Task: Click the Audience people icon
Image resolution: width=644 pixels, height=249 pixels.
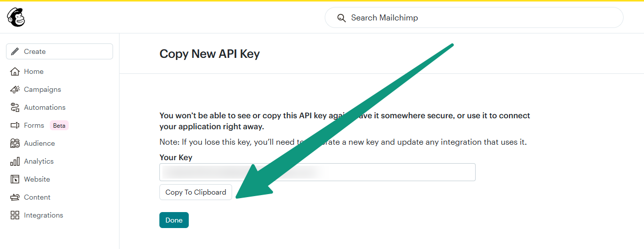Action: coord(15,143)
